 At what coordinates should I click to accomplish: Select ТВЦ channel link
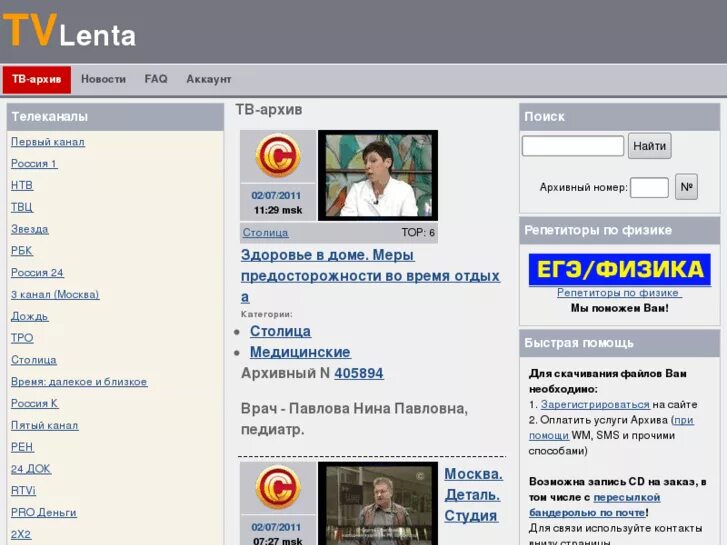[22, 207]
